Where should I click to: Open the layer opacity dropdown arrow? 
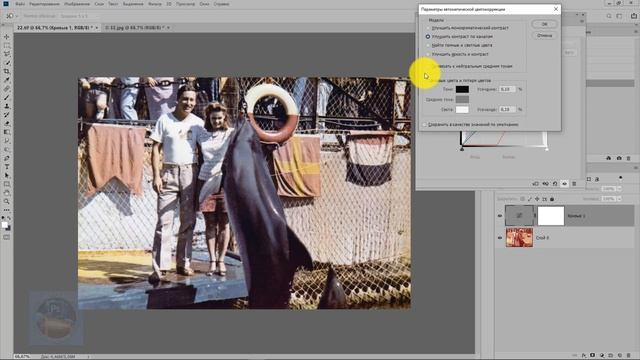pos(619,189)
